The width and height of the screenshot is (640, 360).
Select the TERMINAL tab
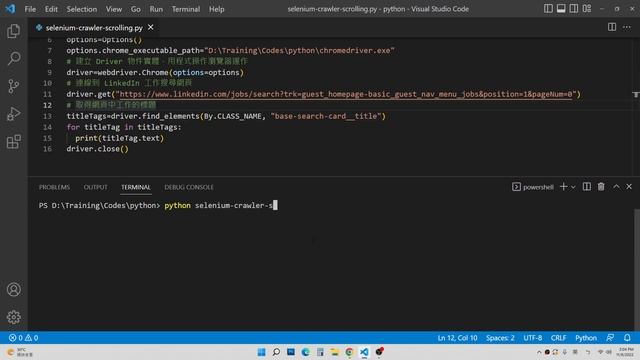136,187
